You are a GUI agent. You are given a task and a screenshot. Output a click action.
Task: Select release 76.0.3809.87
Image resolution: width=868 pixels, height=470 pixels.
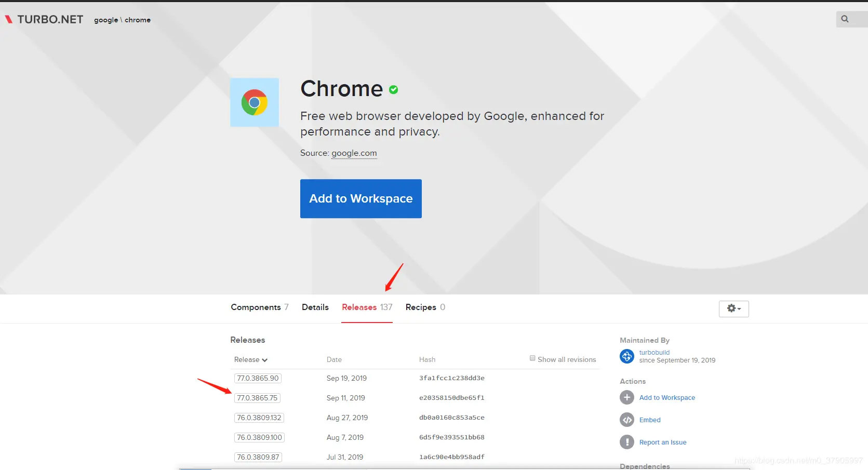coord(258,457)
